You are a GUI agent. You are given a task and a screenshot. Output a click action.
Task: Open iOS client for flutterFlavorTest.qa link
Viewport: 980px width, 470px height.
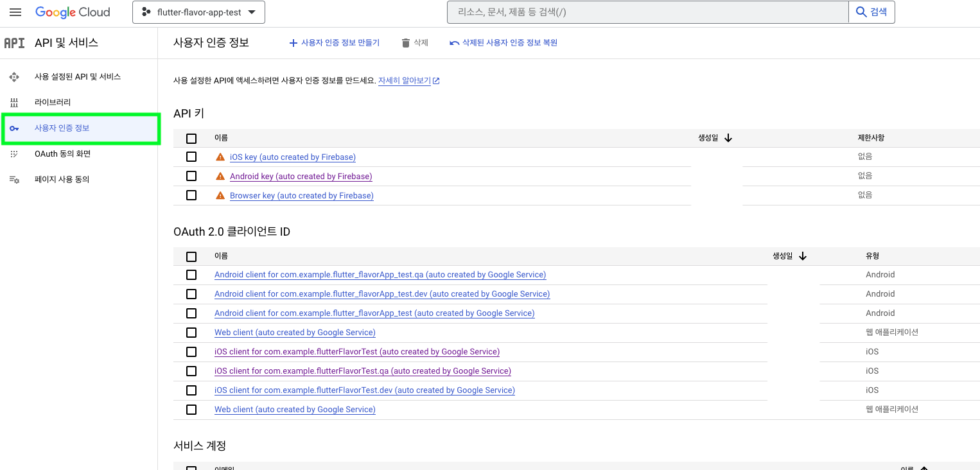pos(363,371)
